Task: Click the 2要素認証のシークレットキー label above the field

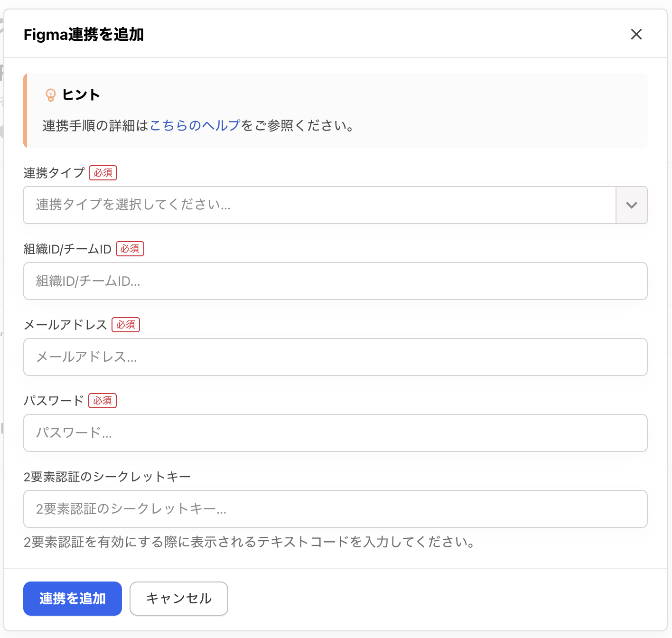Action: [107, 477]
